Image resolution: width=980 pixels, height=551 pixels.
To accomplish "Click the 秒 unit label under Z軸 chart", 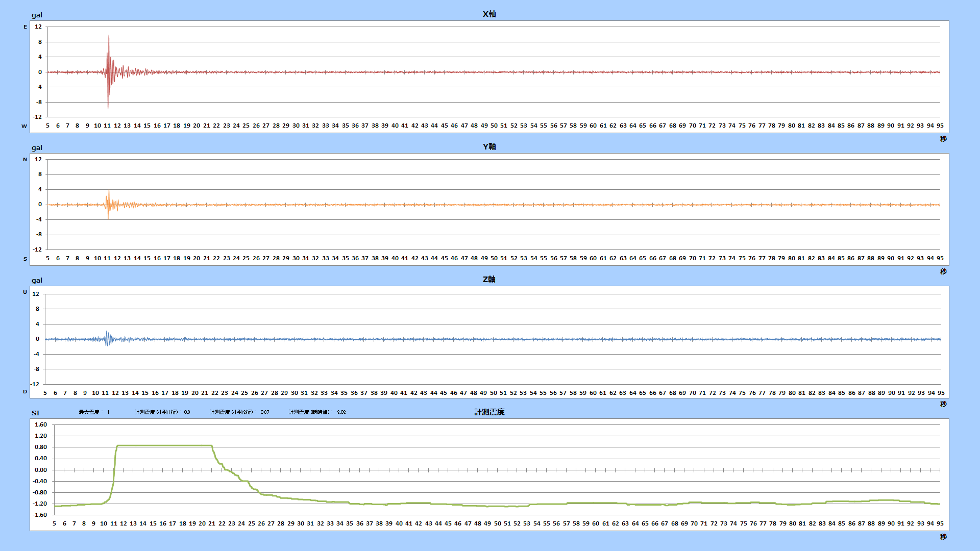I will pos(943,404).
